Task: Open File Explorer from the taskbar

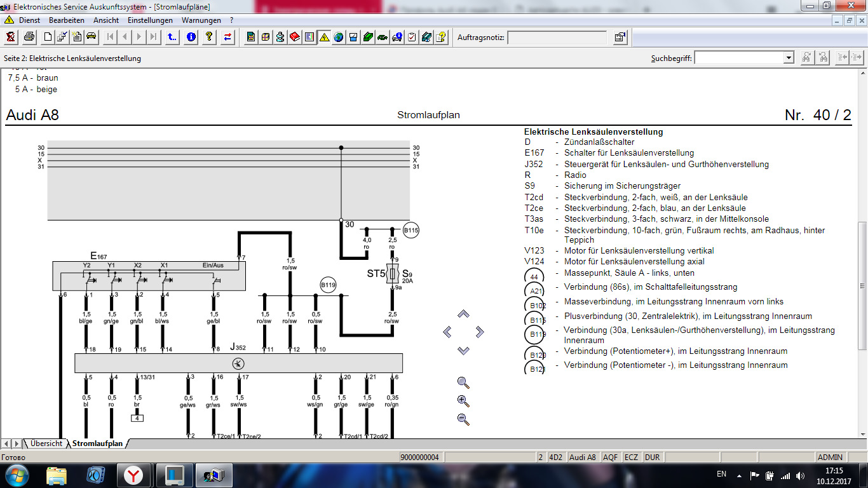Action: tap(56, 475)
